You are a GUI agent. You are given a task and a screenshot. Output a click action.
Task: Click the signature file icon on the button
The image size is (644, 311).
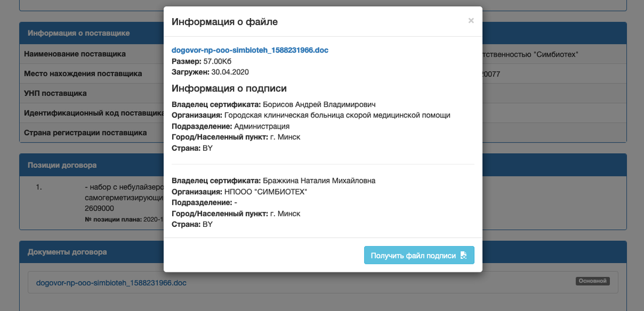[464, 255]
